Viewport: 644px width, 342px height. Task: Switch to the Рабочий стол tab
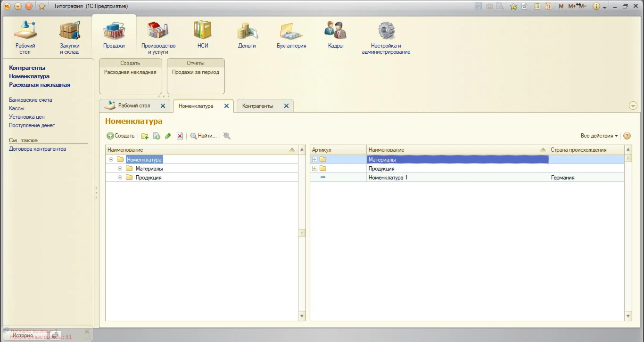134,106
